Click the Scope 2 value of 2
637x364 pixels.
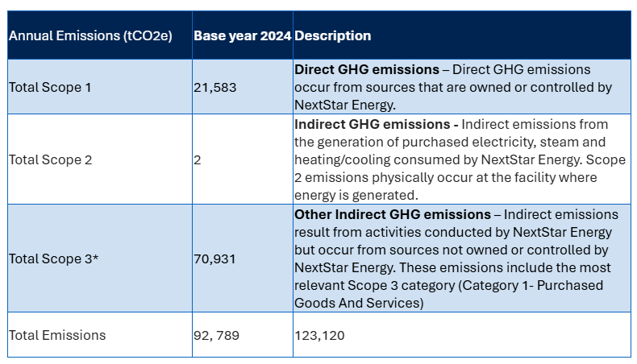click(x=198, y=159)
